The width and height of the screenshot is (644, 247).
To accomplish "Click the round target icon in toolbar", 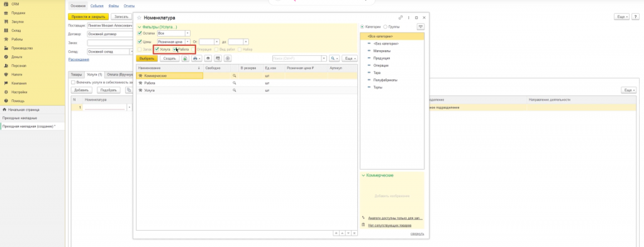I will pos(228,58).
